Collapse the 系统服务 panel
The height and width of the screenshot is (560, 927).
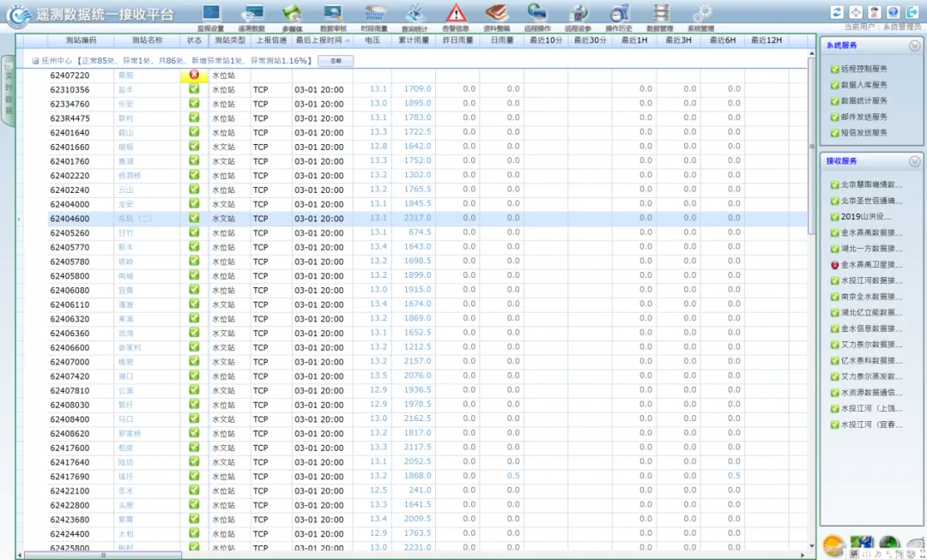(x=915, y=45)
